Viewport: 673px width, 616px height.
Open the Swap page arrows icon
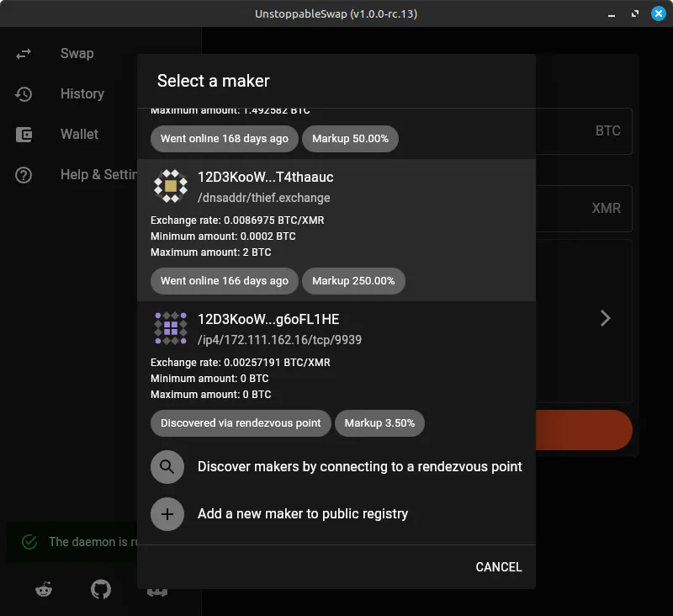pos(24,54)
